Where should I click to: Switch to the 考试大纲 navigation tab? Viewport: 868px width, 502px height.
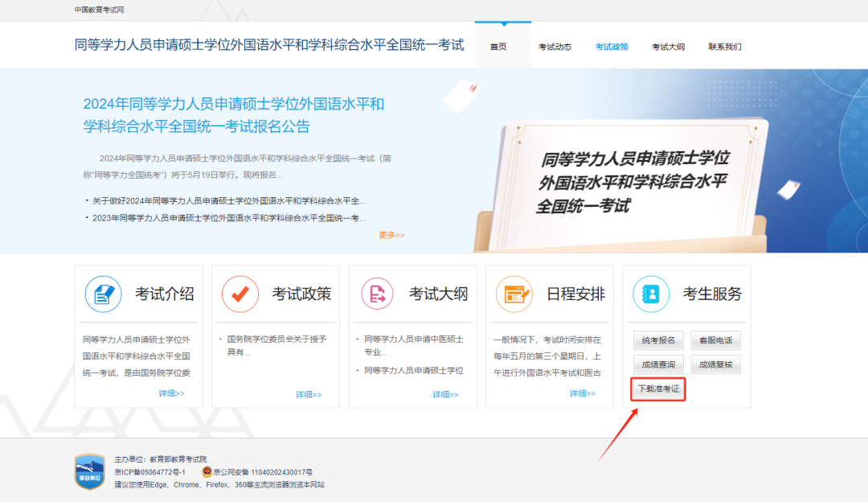pyautogui.click(x=669, y=46)
